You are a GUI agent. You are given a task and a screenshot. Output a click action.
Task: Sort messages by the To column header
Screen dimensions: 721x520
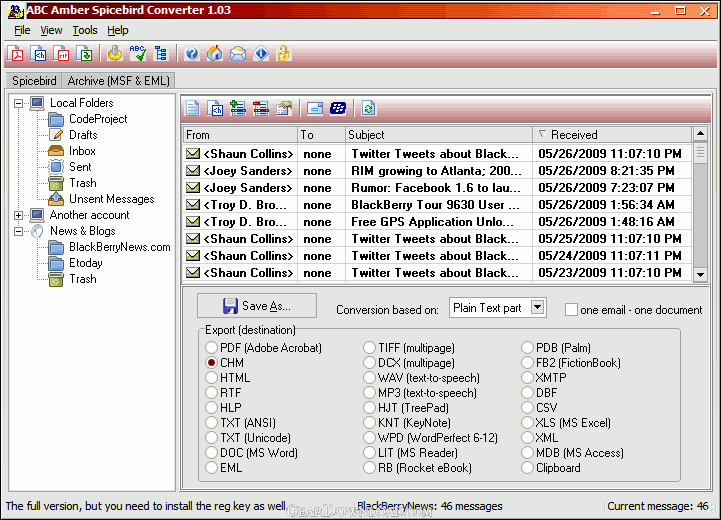(321, 135)
